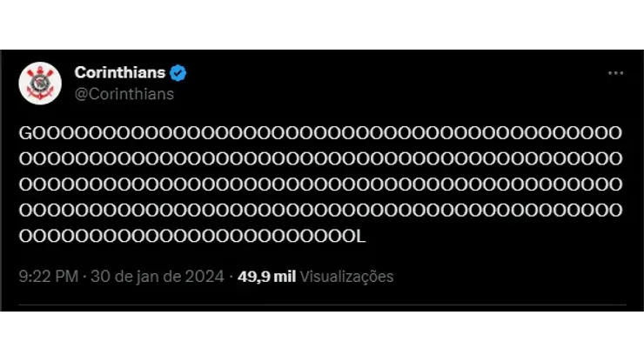The height and width of the screenshot is (362, 644).
Task: Click the second line of the tweet text
Action: point(320,158)
